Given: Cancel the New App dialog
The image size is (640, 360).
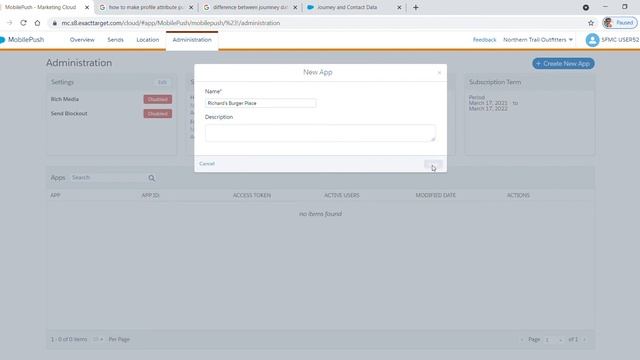Looking at the screenshot, I should pos(207,164).
